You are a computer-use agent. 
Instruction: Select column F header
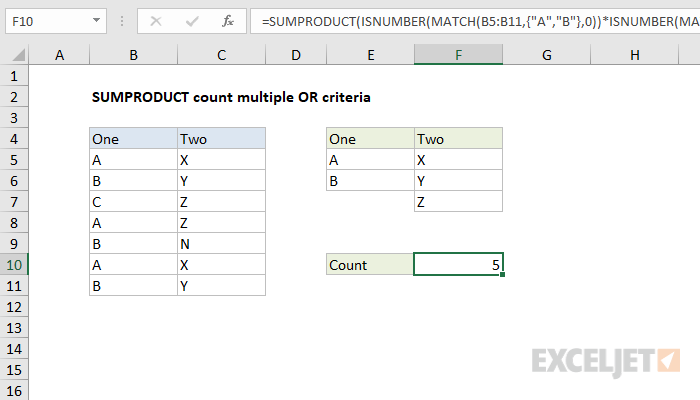pyautogui.click(x=458, y=55)
